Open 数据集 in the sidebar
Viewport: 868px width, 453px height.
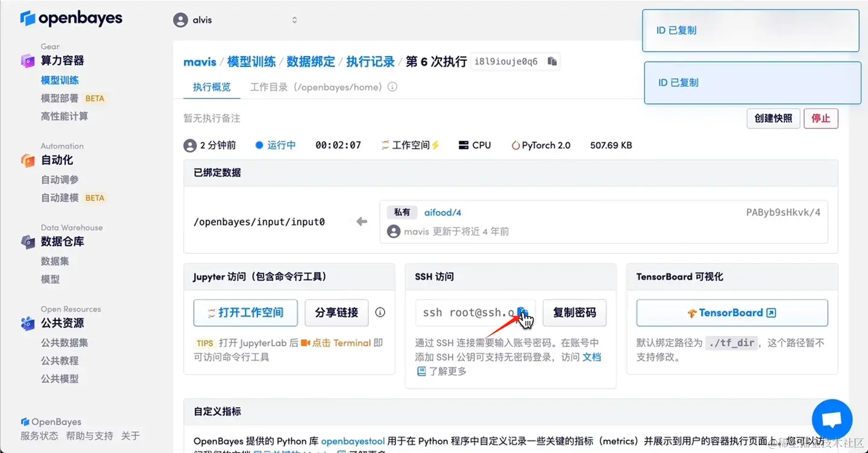55,261
